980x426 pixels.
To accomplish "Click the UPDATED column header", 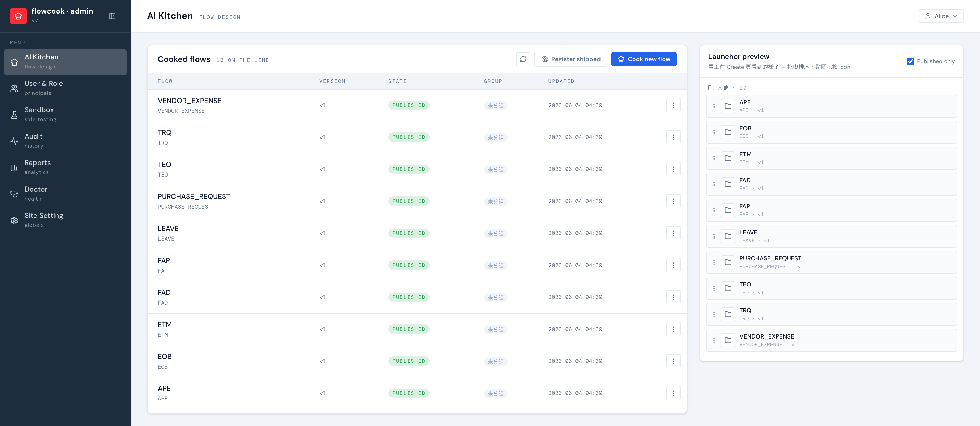I will [x=561, y=81].
